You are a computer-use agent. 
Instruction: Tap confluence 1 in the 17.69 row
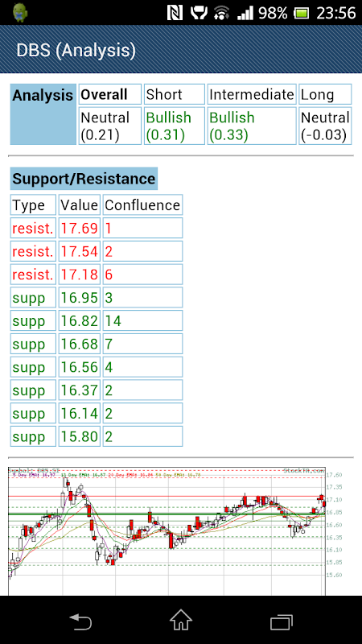tap(143, 228)
